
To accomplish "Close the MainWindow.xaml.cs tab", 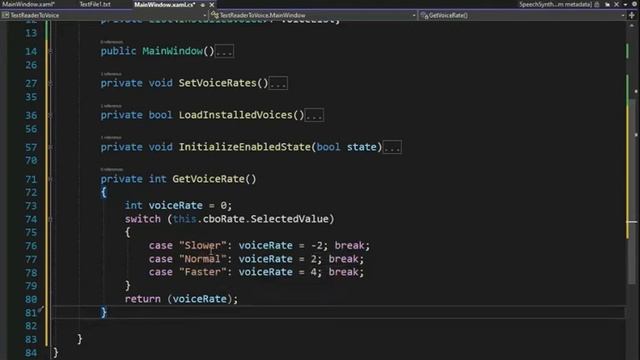I will tap(211, 5).
